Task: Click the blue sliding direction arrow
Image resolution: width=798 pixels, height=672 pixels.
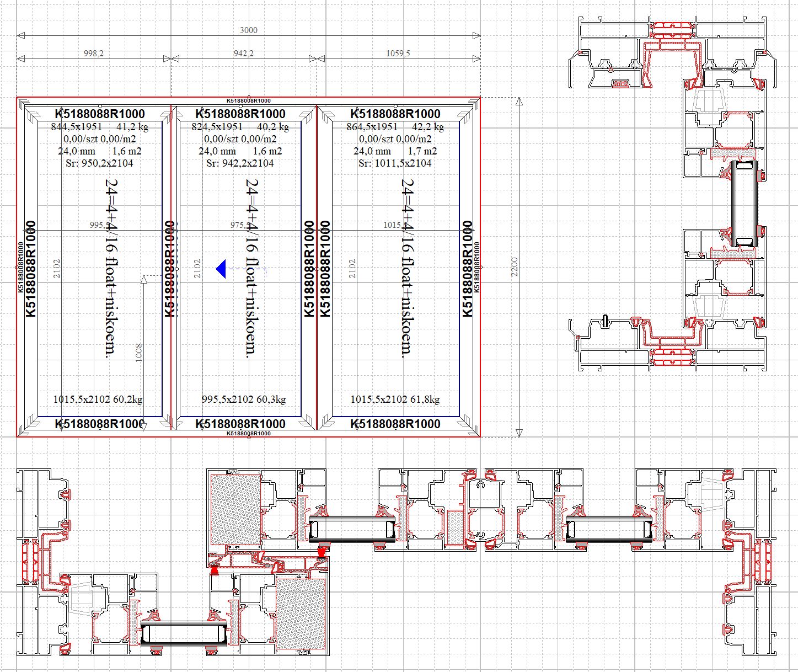Action: [221, 269]
